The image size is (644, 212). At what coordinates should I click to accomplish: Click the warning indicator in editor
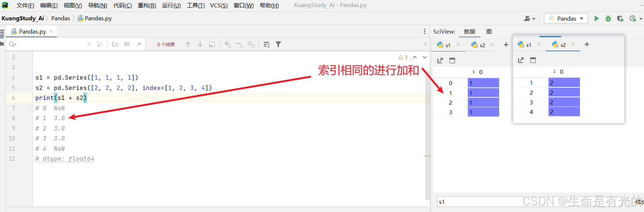pyautogui.click(x=403, y=57)
